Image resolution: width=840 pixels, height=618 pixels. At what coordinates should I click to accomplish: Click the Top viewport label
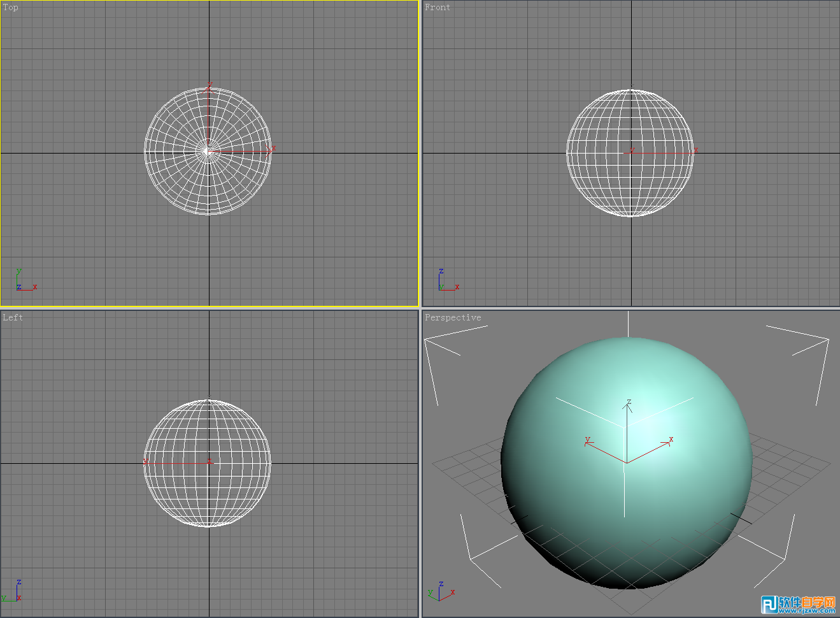click(10, 8)
